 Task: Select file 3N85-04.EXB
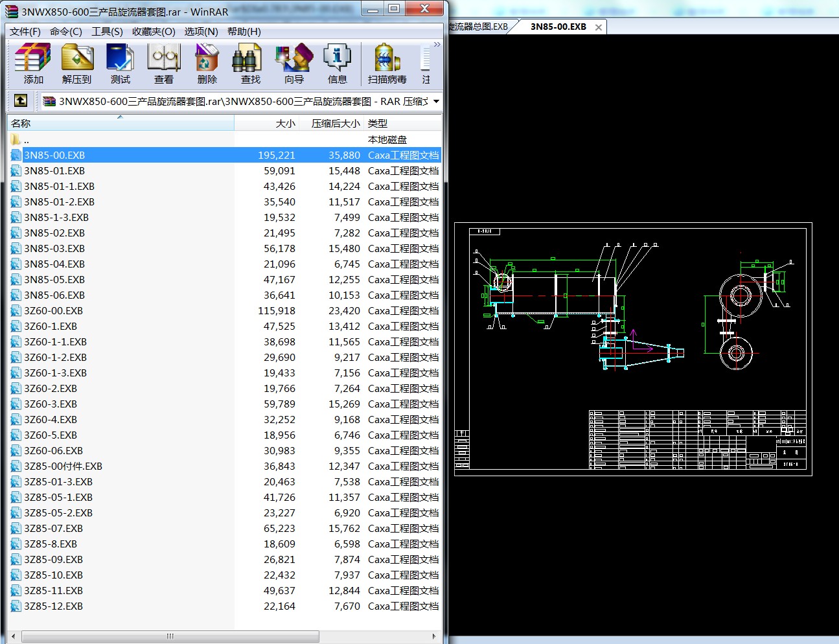point(225,264)
